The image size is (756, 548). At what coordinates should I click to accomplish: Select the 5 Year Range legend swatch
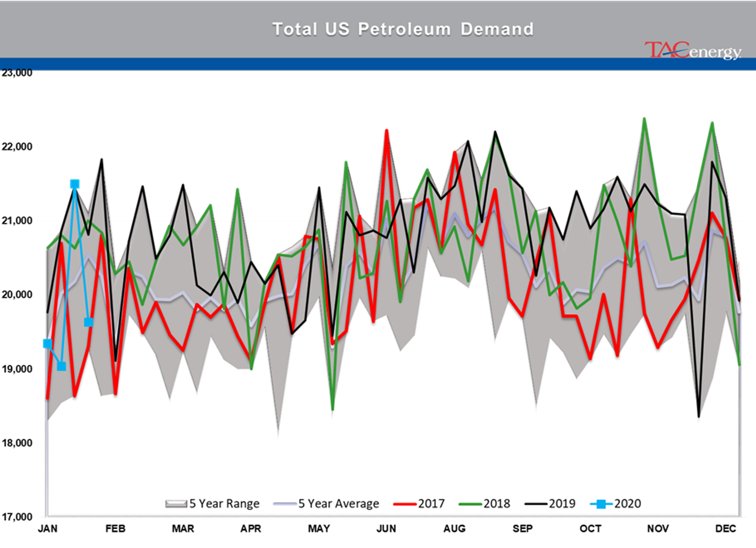coord(176,504)
